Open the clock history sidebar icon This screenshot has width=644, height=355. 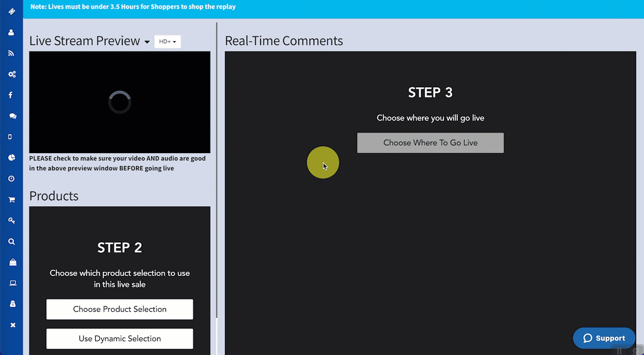click(11, 179)
